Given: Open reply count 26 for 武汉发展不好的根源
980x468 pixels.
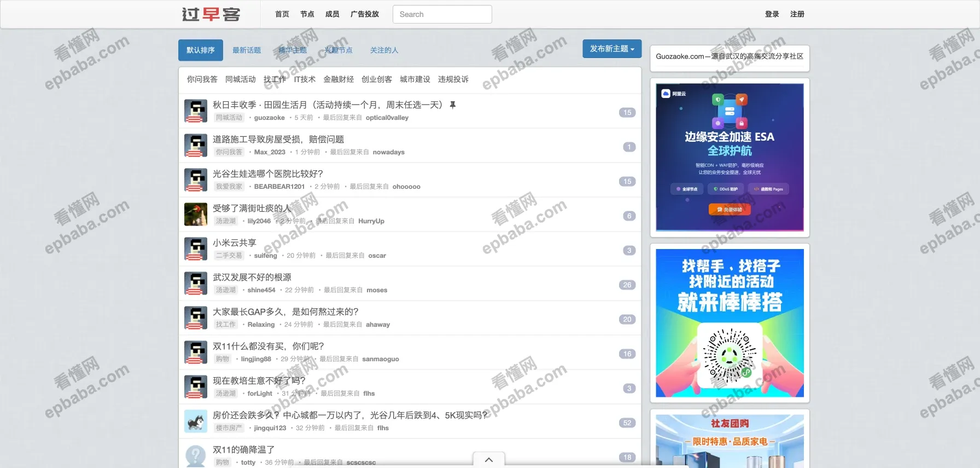Looking at the screenshot, I should 627,285.
